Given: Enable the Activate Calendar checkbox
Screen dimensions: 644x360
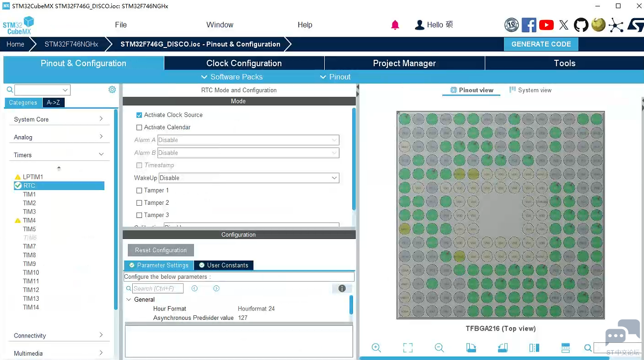Looking at the screenshot, I should (139, 127).
